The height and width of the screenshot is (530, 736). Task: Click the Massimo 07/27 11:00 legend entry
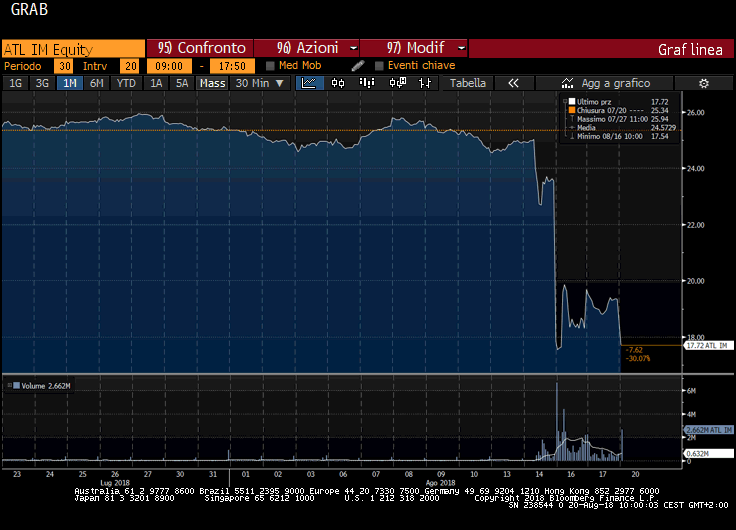point(612,119)
